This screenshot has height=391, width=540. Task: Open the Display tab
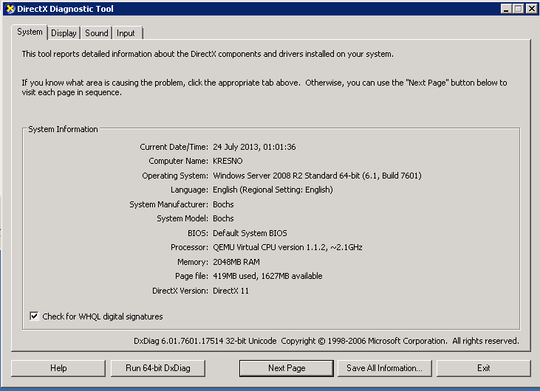pos(64,33)
